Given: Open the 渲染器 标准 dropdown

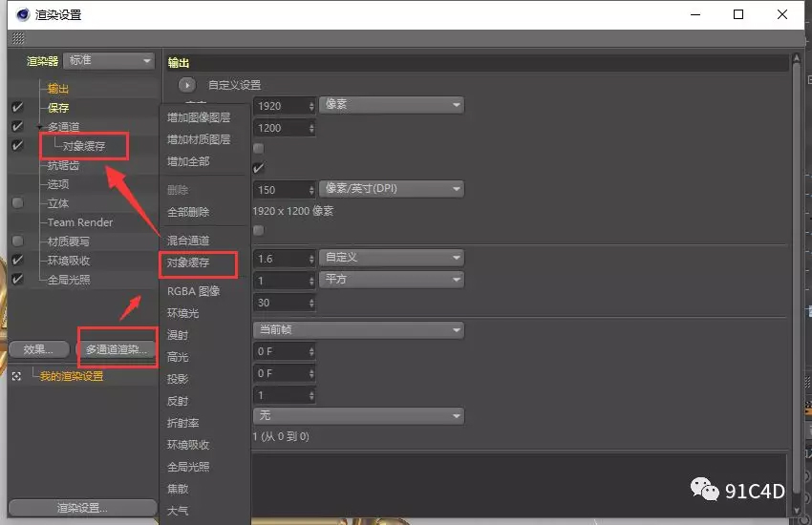Looking at the screenshot, I should tap(109, 61).
